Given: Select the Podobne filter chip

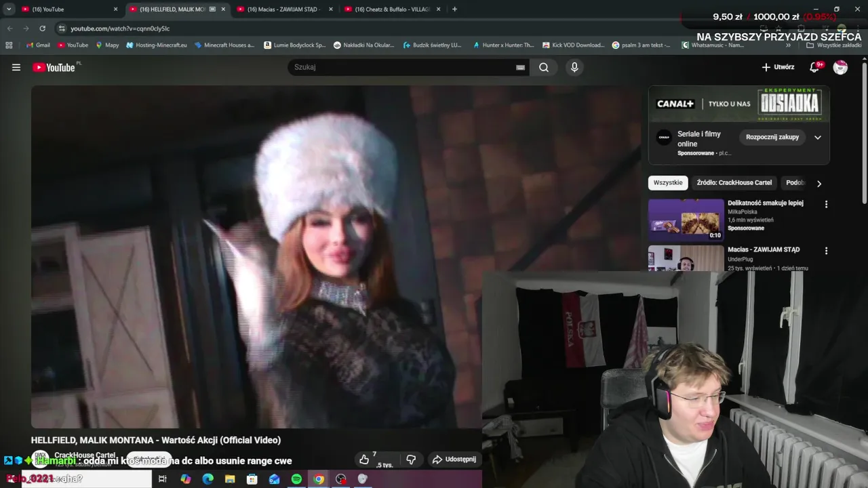Looking at the screenshot, I should [x=795, y=183].
